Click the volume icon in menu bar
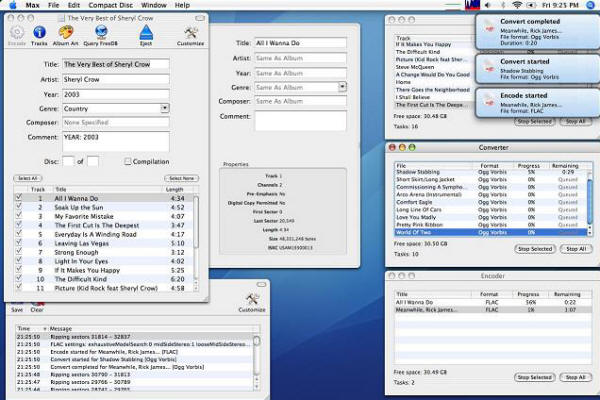Screen dimensions: 600x400 (x=488, y=5)
